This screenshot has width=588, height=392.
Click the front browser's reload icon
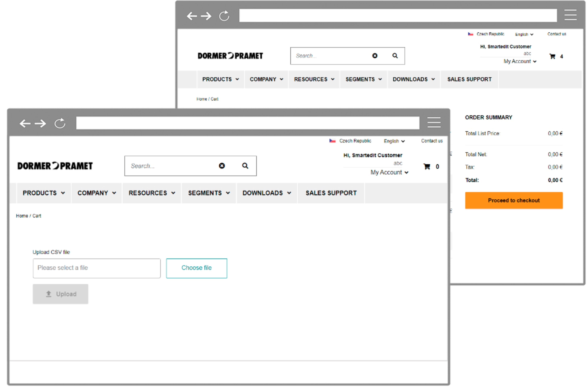60,123
